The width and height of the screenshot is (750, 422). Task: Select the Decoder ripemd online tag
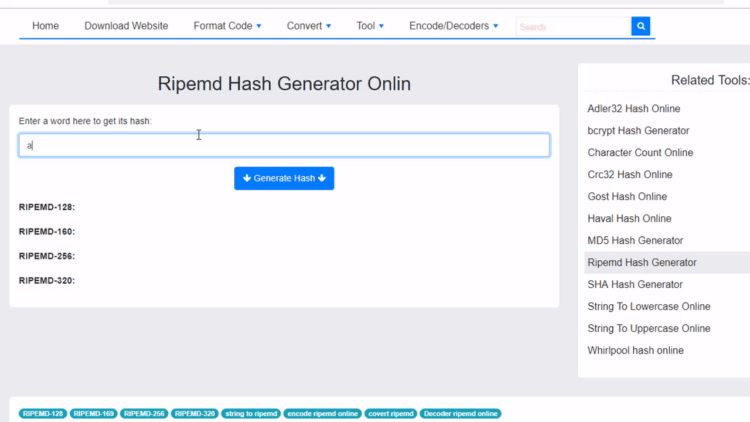[461, 413]
